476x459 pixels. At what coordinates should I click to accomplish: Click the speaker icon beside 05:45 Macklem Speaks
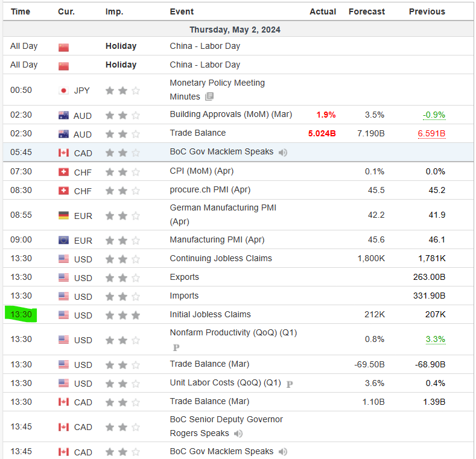pyautogui.click(x=283, y=153)
